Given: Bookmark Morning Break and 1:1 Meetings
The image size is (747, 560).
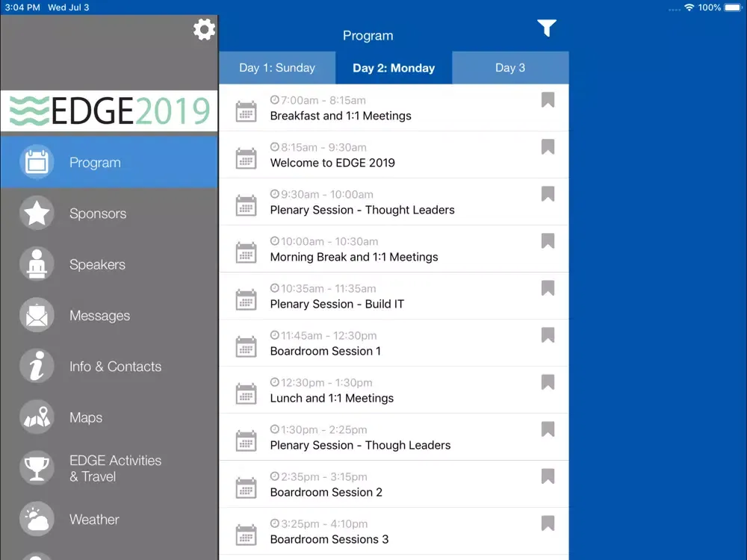Looking at the screenshot, I should click(548, 241).
